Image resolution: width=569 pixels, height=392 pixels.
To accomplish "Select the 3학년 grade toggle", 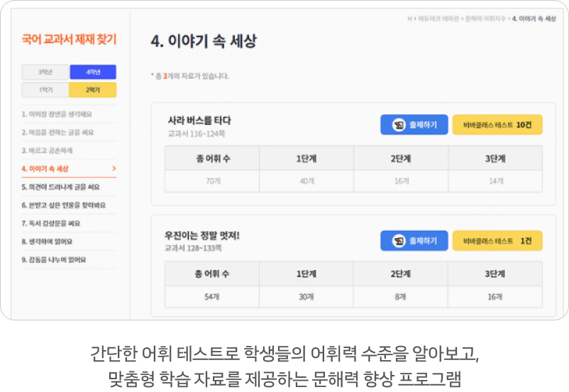I will 45,72.
